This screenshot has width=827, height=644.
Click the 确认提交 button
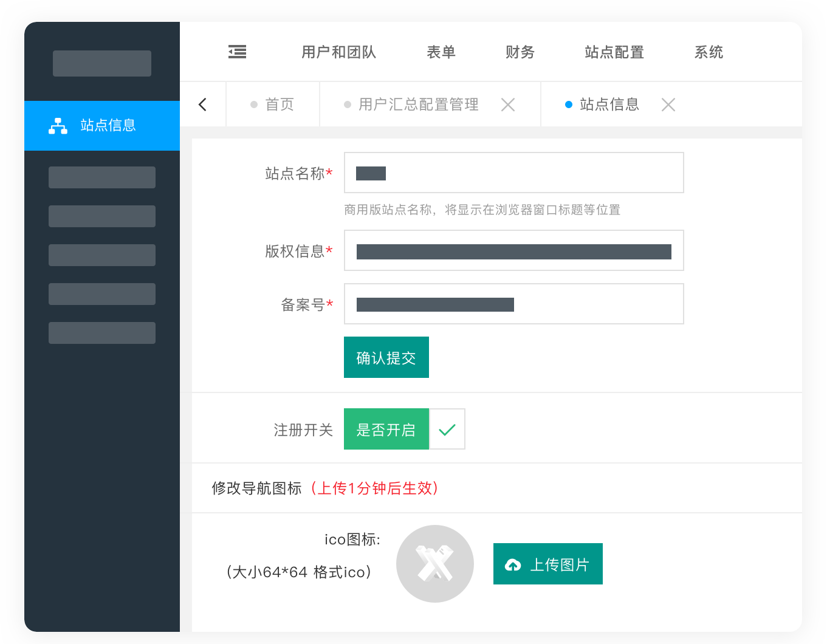386,358
